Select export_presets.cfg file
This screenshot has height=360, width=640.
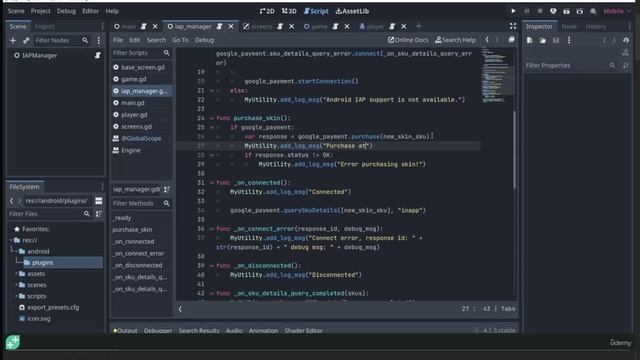[53, 307]
